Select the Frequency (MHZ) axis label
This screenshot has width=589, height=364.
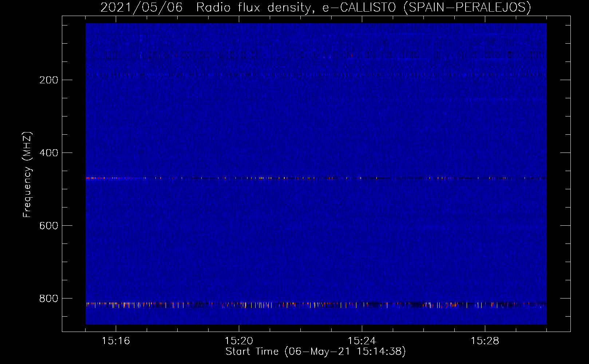pyautogui.click(x=27, y=175)
